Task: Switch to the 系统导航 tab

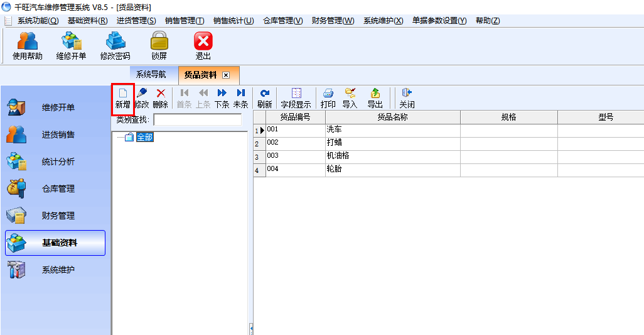Action: pyautogui.click(x=151, y=74)
